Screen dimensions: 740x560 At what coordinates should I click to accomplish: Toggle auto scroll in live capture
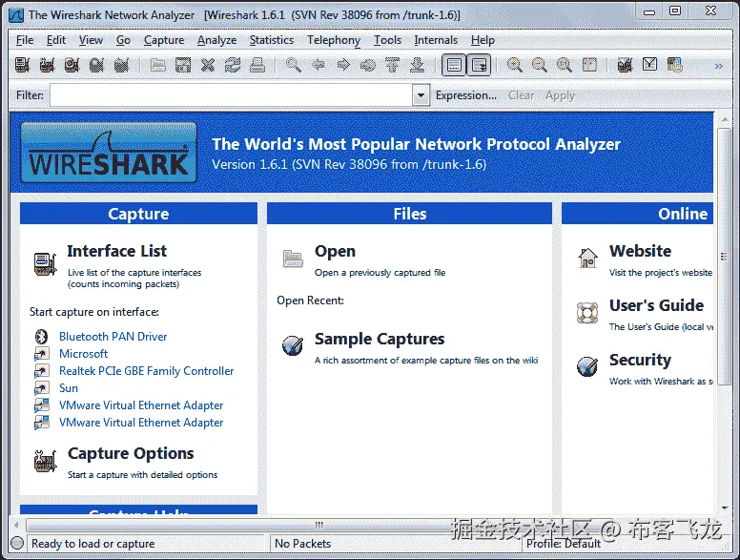(479, 65)
